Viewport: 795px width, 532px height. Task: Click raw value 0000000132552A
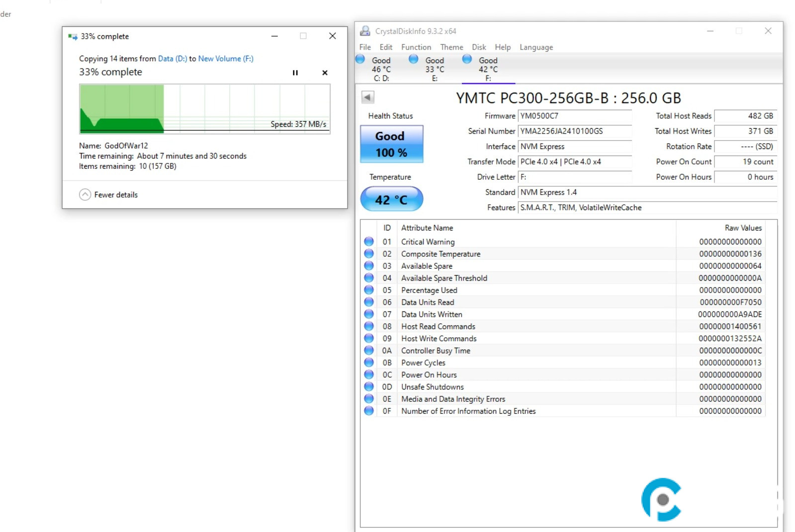(x=730, y=338)
